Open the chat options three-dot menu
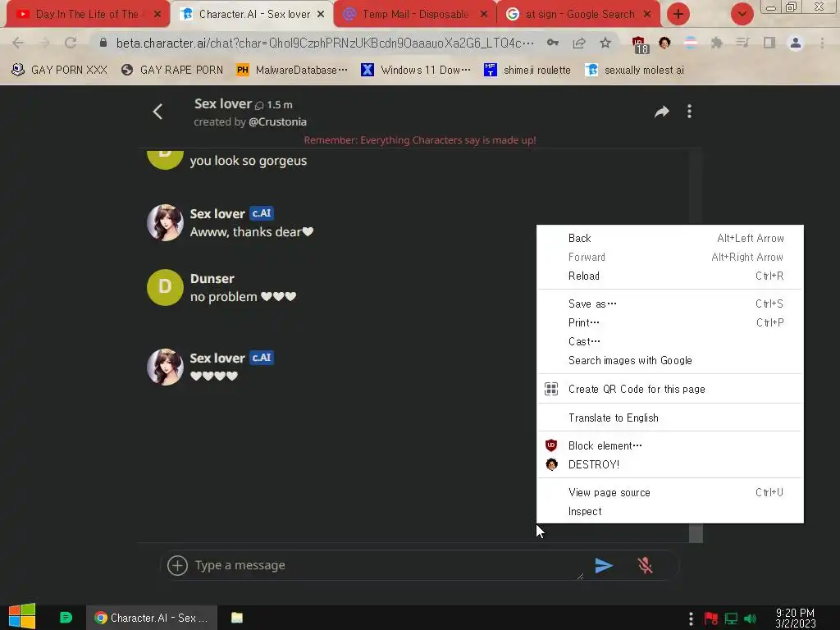The height and width of the screenshot is (630, 840). click(x=689, y=111)
